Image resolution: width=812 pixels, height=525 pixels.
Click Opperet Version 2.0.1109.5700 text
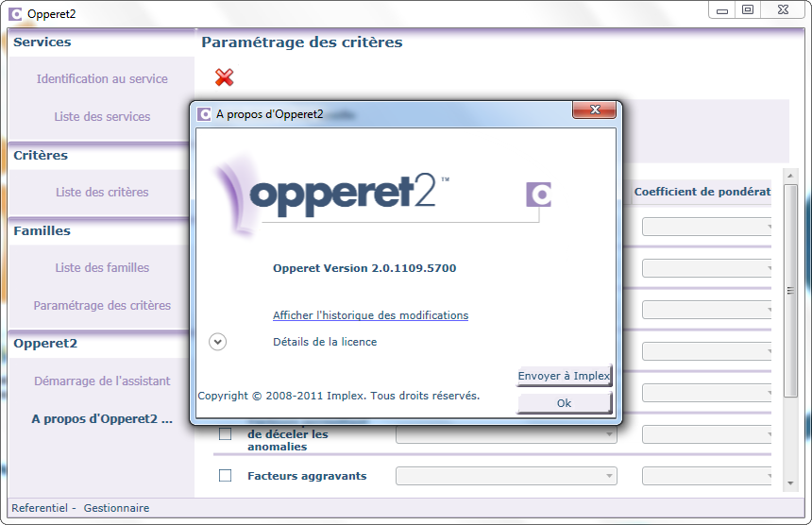pos(364,268)
